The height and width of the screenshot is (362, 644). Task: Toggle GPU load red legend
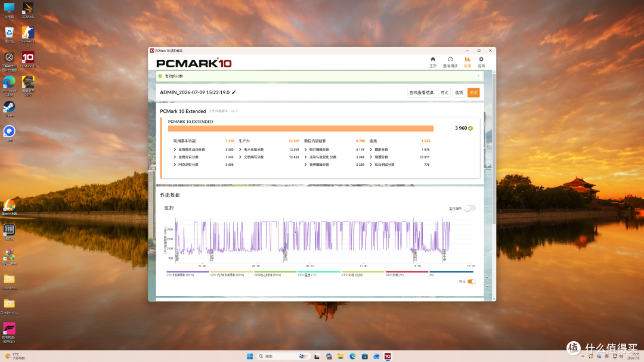point(407,274)
